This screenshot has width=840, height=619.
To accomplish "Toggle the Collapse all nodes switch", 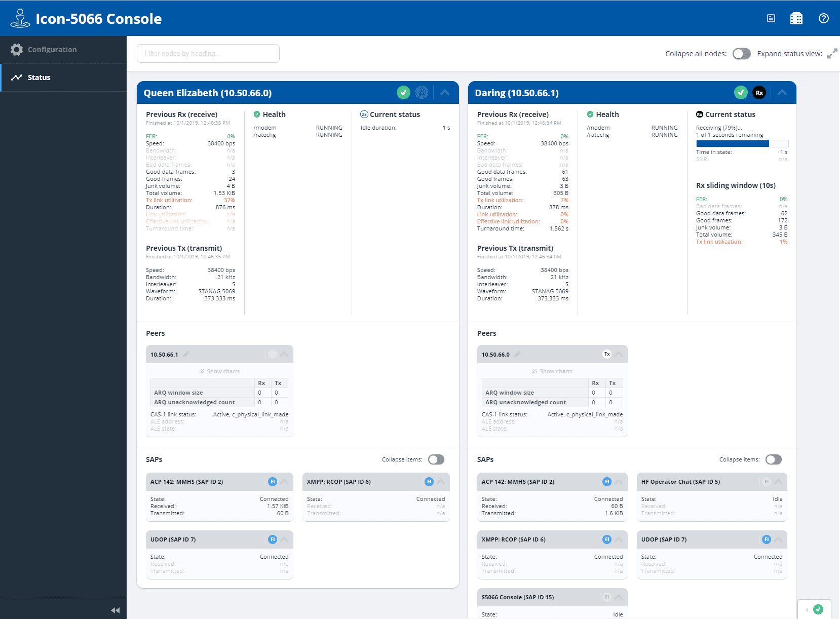I will coord(741,54).
